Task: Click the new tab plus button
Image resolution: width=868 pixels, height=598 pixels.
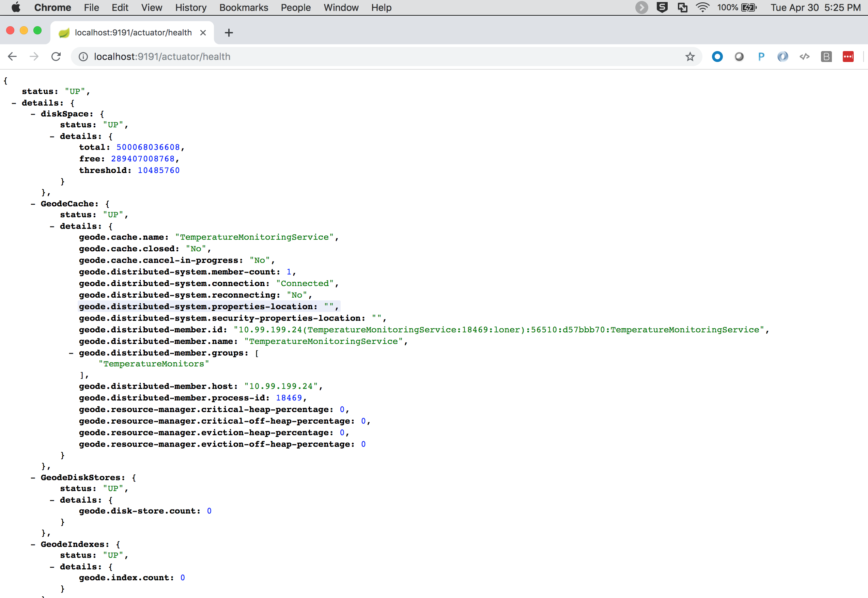Action: 229,32
